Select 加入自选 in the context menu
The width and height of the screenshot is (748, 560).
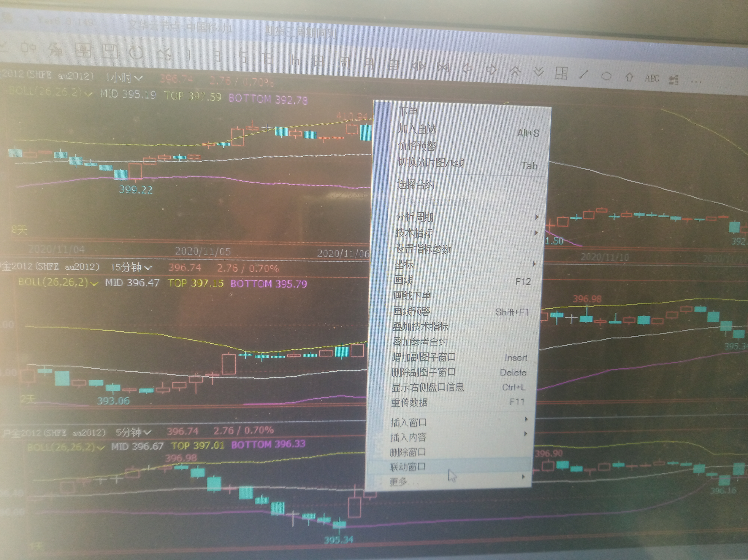point(417,129)
